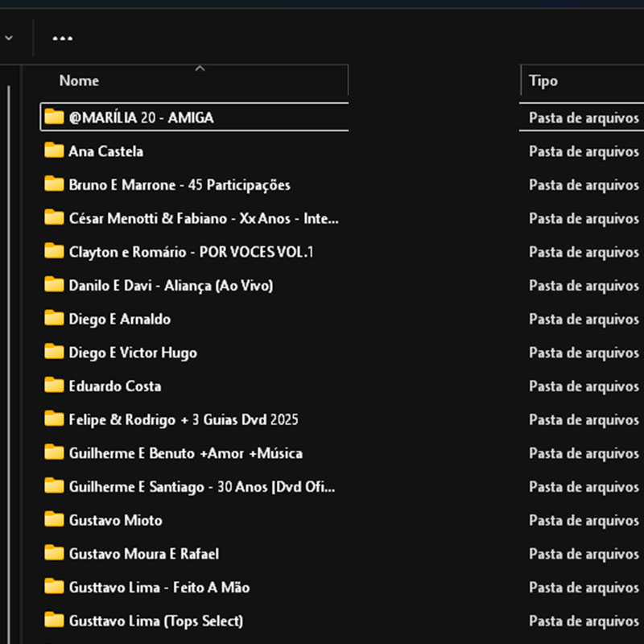The width and height of the screenshot is (644, 644).
Task: Select 'Guilherme E Benuto +Amor +Música' name
Action: pyautogui.click(x=186, y=453)
